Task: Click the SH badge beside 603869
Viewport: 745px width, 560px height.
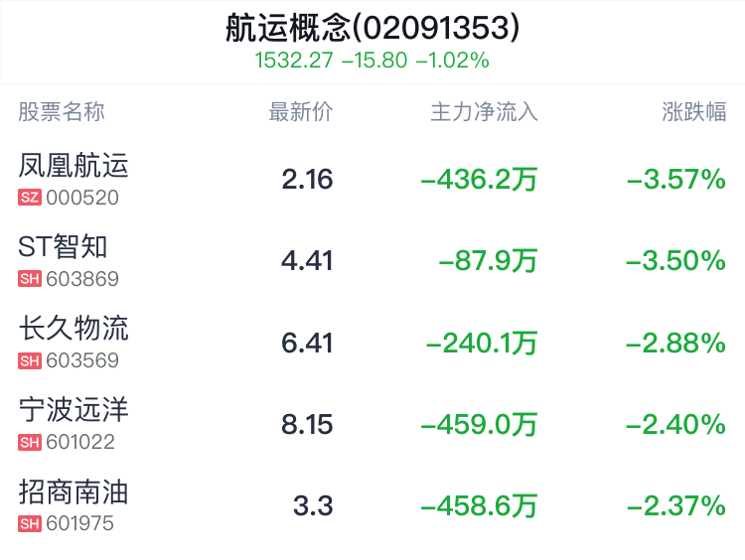Action: click(x=30, y=279)
